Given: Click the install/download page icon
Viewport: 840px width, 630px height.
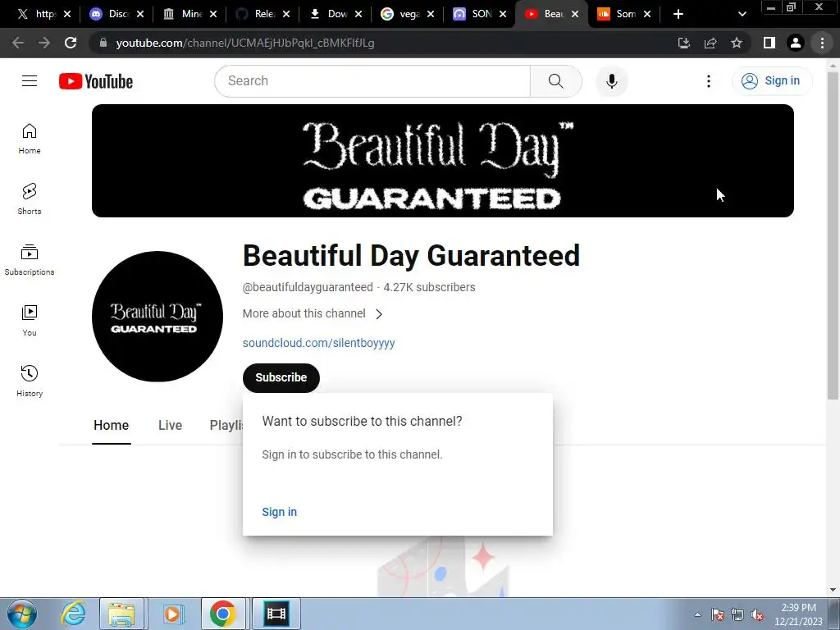Looking at the screenshot, I should pos(684,43).
